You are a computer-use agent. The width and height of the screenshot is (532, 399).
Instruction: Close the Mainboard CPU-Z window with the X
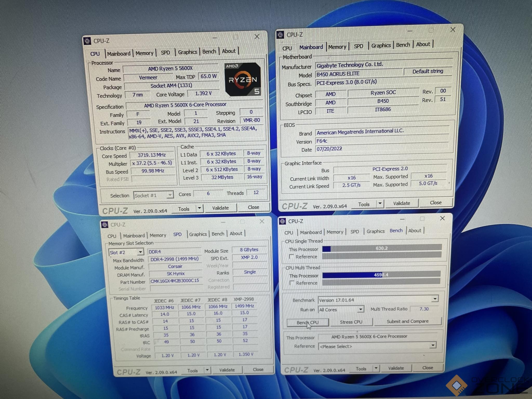pyautogui.click(x=453, y=30)
